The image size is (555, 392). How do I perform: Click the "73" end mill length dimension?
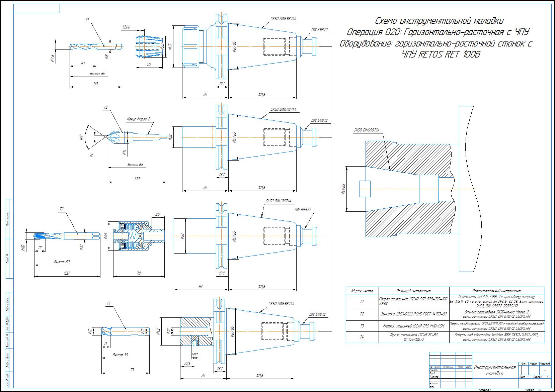click(x=132, y=370)
